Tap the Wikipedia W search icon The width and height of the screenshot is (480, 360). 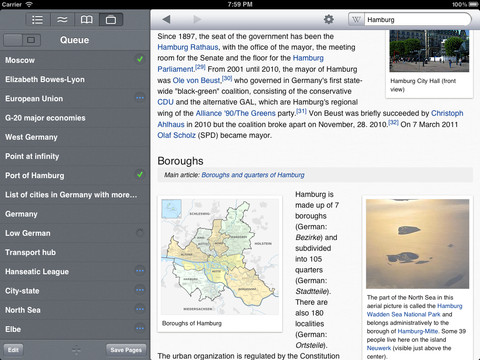tap(356, 20)
